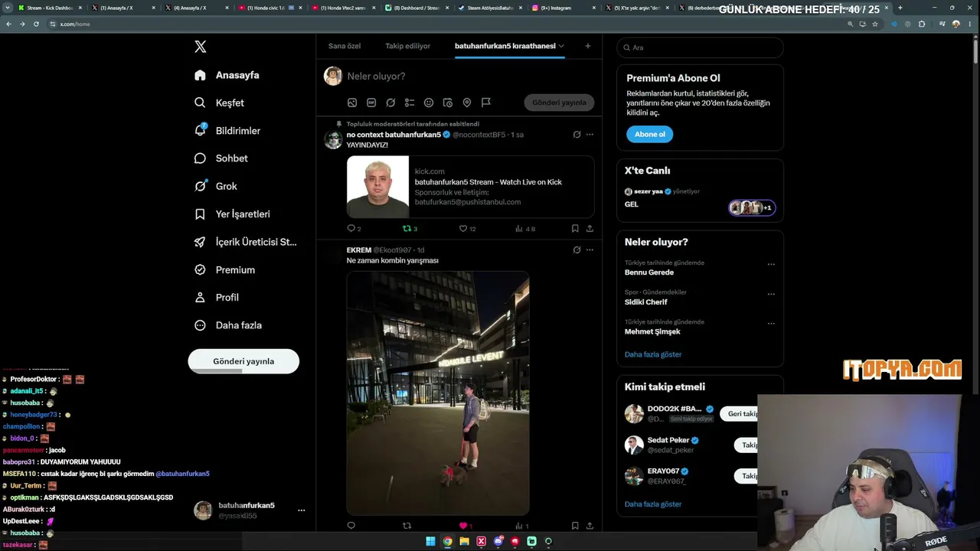980x551 pixels.
Task: Follow back DODO2K with Geri takip button
Action: tap(740, 414)
